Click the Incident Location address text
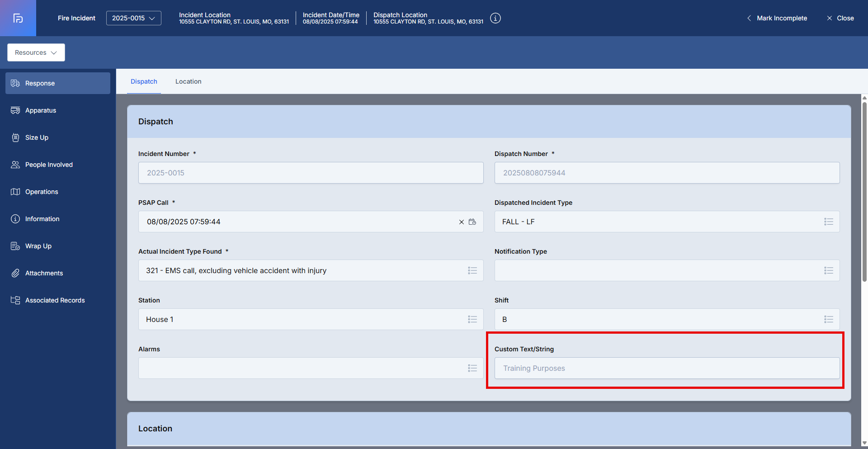868x449 pixels. click(x=234, y=22)
